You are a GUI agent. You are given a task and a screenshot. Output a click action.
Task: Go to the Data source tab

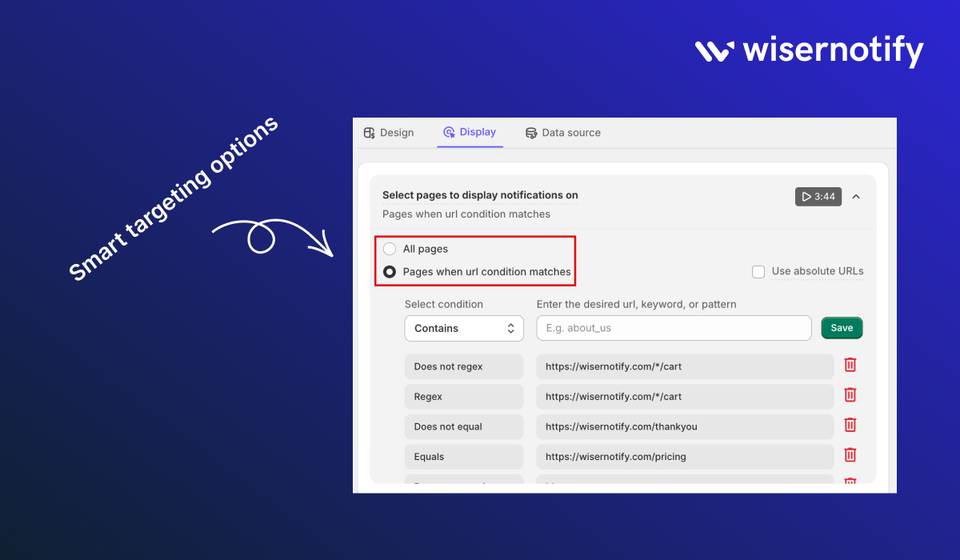pos(563,133)
